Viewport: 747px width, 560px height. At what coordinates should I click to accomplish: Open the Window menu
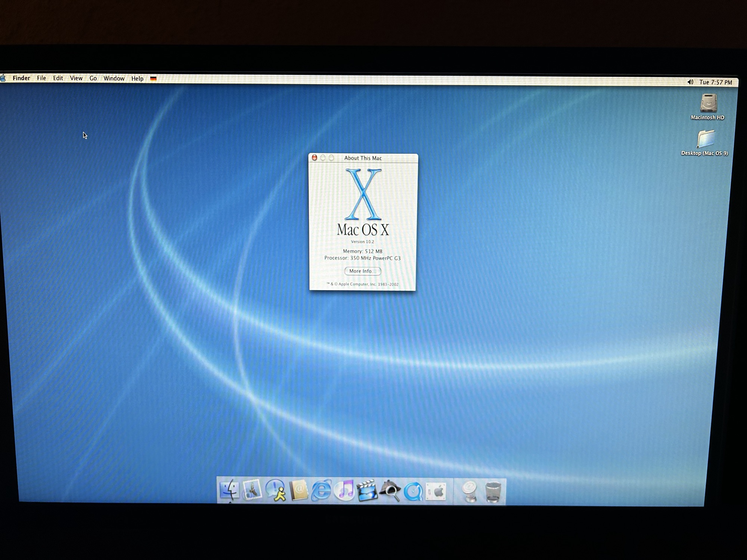(x=114, y=78)
